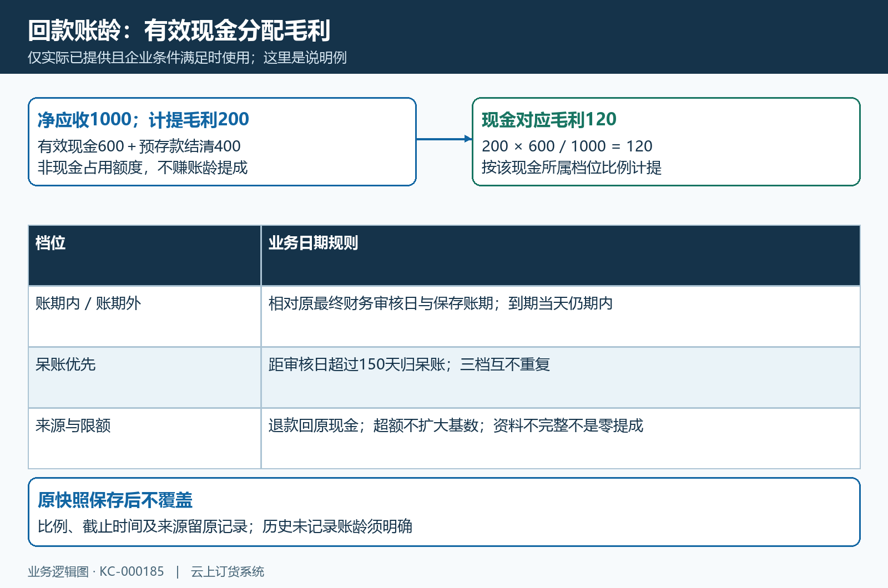888x588 pixels.
Task: Click line 按该现金所属档位比例计提
Action: 572,168
